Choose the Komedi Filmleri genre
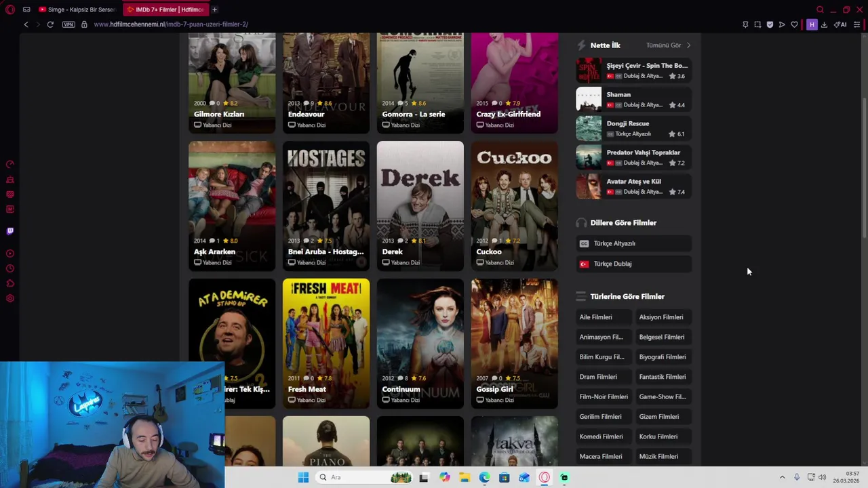868x488 pixels. pos(603,436)
